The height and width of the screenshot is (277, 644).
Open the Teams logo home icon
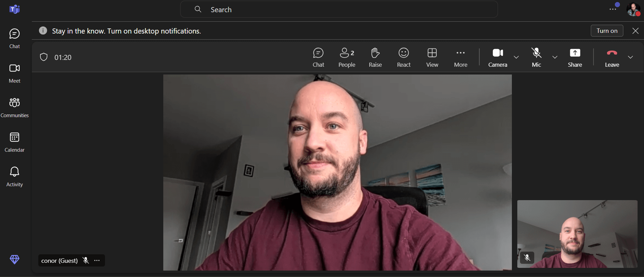[15, 9]
